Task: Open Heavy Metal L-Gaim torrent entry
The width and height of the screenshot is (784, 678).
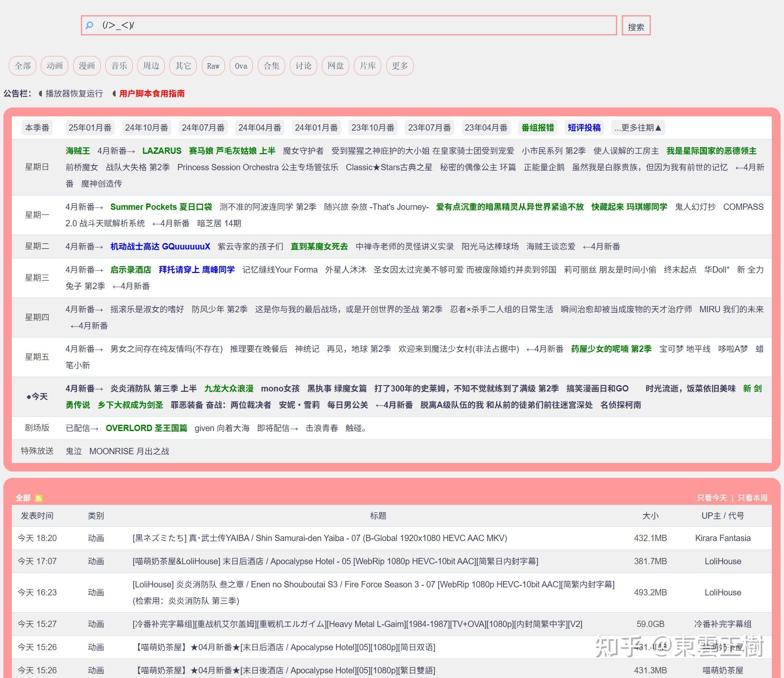Action: point(357,624)
